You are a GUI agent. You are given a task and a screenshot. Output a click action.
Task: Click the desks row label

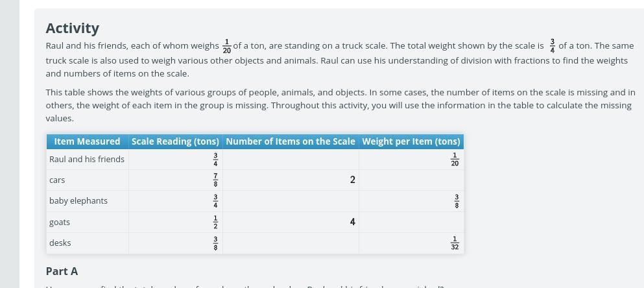60,243
